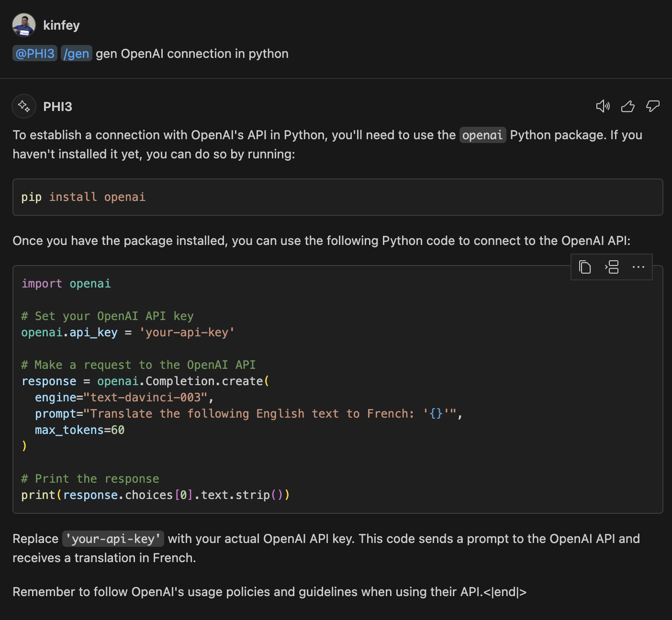Click the PHI3 sparkle avatar icon

tap(24, 106)
